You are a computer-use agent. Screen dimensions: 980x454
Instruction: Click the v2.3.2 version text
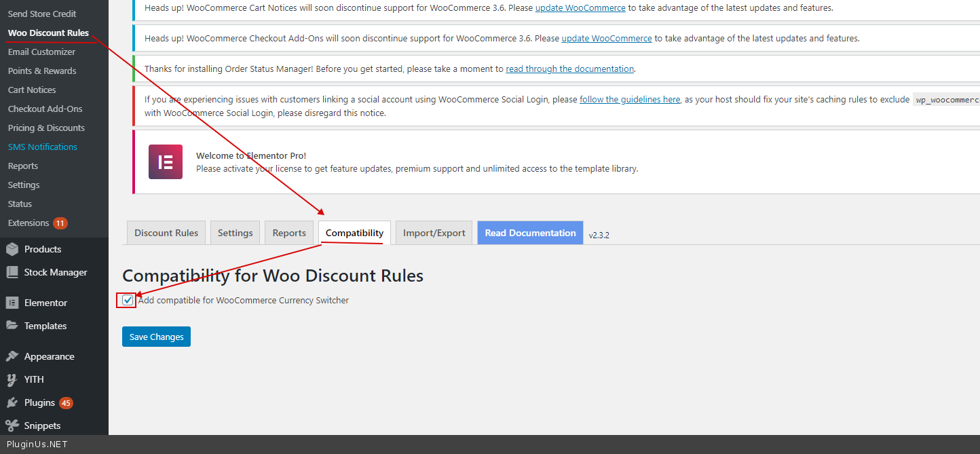(x=599, y=235)
